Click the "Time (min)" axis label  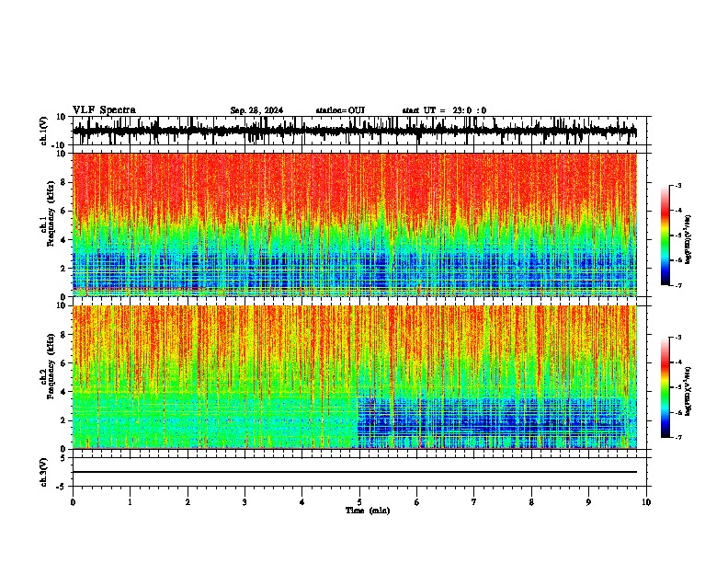tap(368, 511)
